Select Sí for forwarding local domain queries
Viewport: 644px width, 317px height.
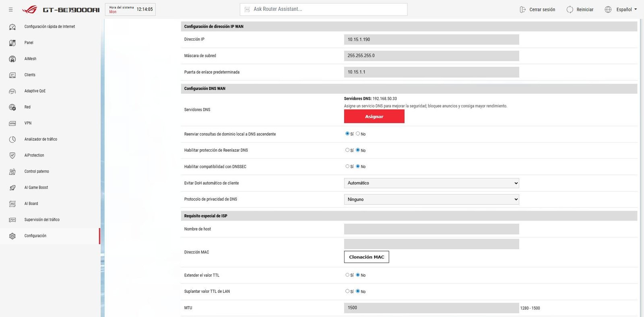(347, 134)
